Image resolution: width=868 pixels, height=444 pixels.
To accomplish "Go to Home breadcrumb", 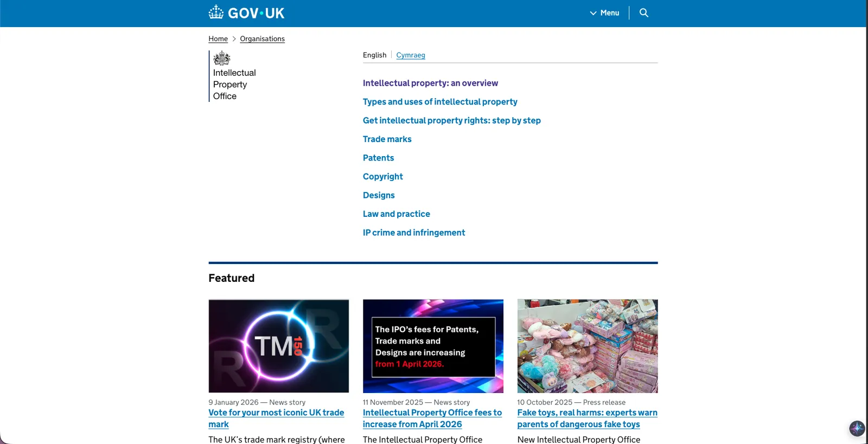I will coord(218,39).
